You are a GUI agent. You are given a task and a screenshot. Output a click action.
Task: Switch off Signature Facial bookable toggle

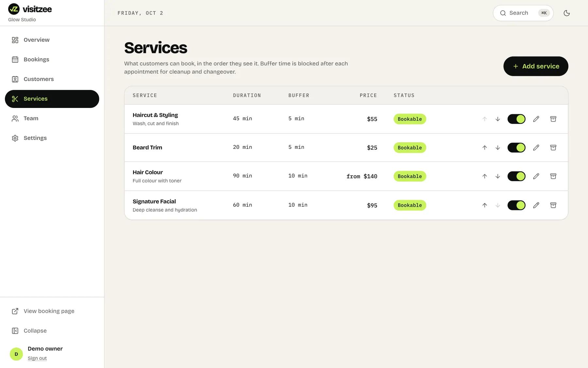pyautogui.click(x=516, y=205)
